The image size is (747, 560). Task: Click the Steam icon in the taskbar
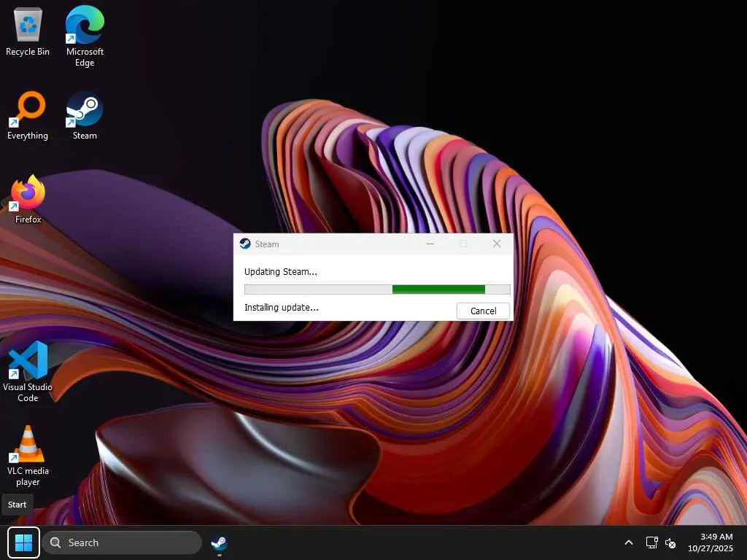coord(219,542)
